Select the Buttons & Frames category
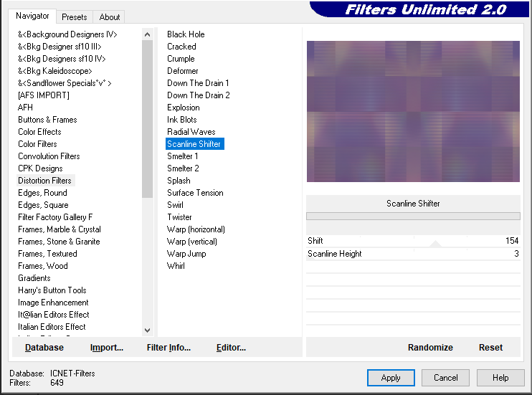This screenshot has height=395, width=532. click(x=47, y=120)
